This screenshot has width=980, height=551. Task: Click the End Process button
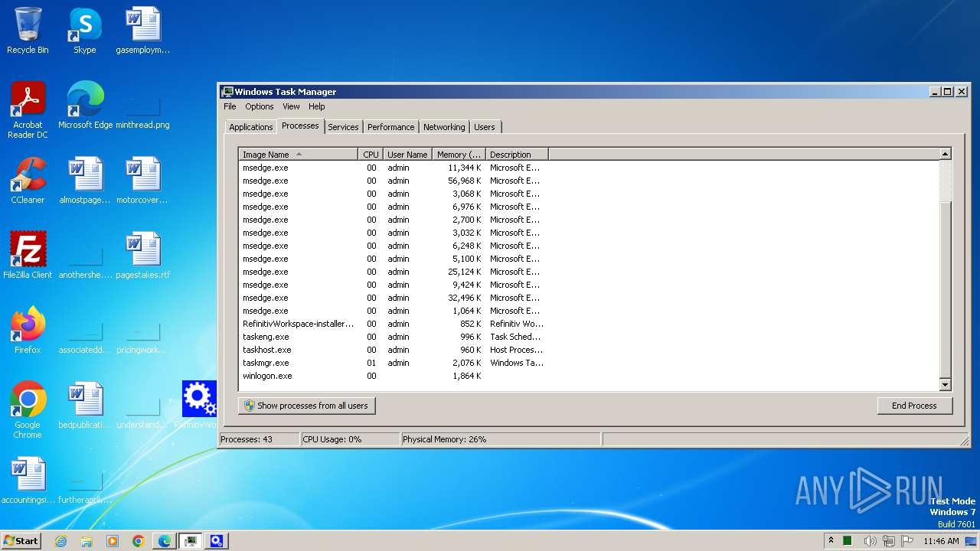pos(915,406)
